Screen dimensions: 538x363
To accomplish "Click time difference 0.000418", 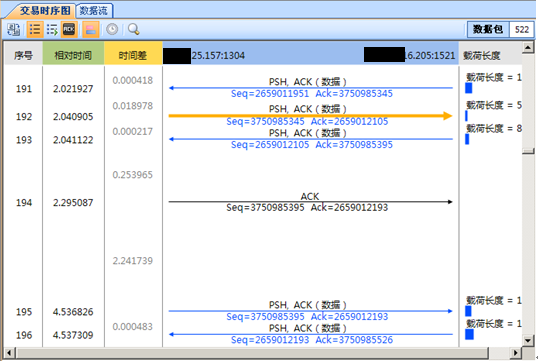I will (x=132, y=80).
